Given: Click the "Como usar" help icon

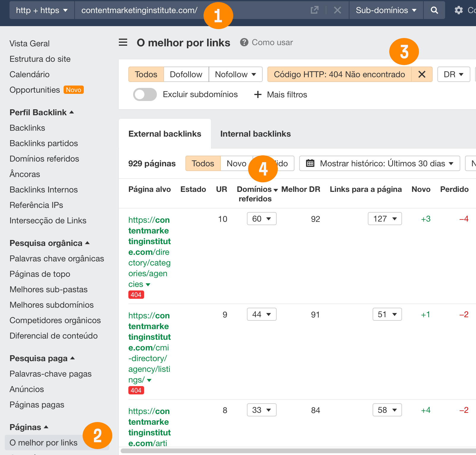Looking at the screenshot, I should [244, 42].
